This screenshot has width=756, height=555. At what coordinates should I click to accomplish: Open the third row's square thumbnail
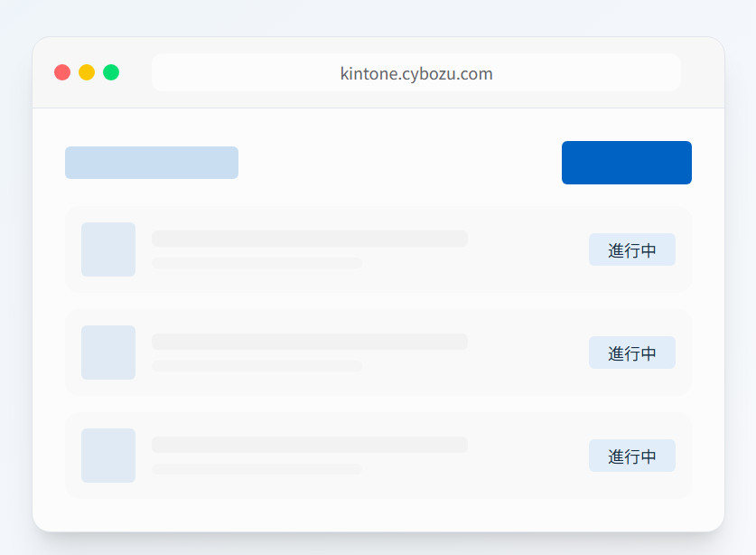[108, 456]
